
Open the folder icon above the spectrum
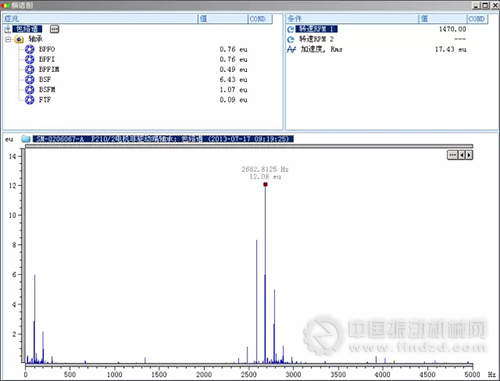point(26,139)
